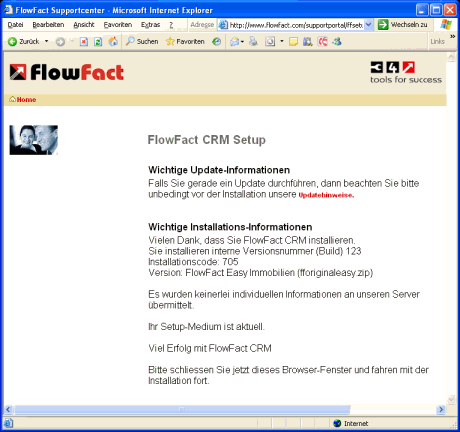This screenshot has height=432, width=460.
Task: Click the Viel Erfolg mit FlowFact CRM text
Action: tap(210, 348)
